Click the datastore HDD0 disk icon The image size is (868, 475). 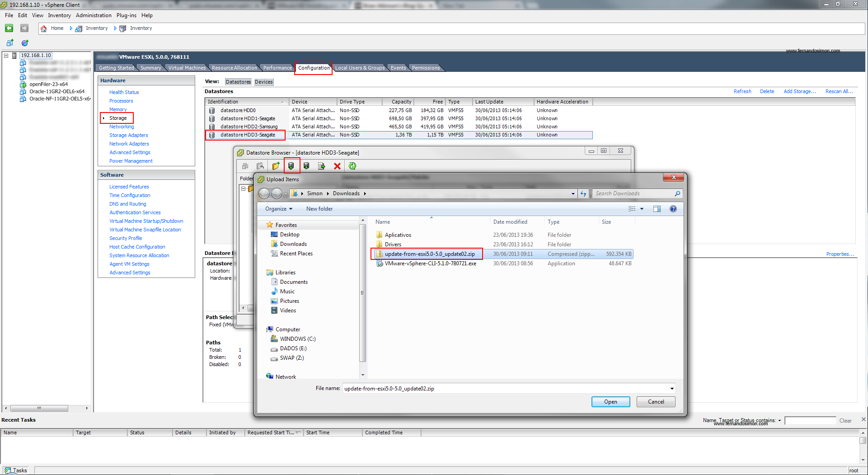[211, 110]
